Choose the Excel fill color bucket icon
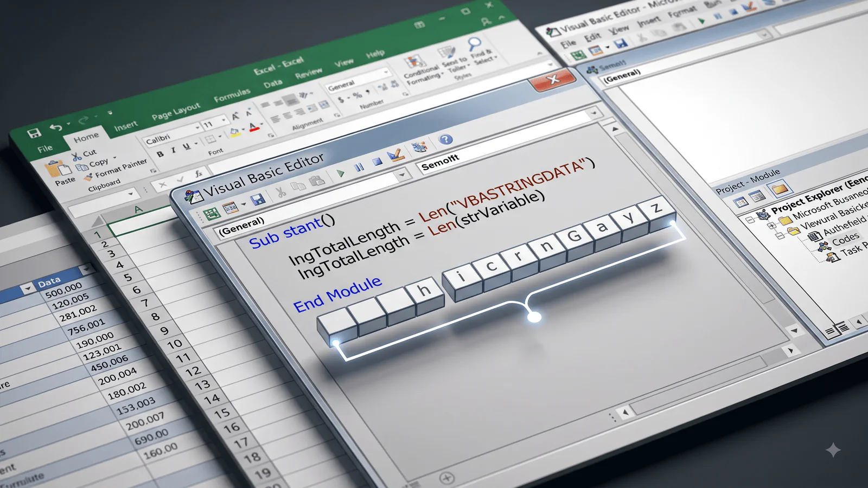This screenshot has height=488, width=868. [x=234, y=132]
